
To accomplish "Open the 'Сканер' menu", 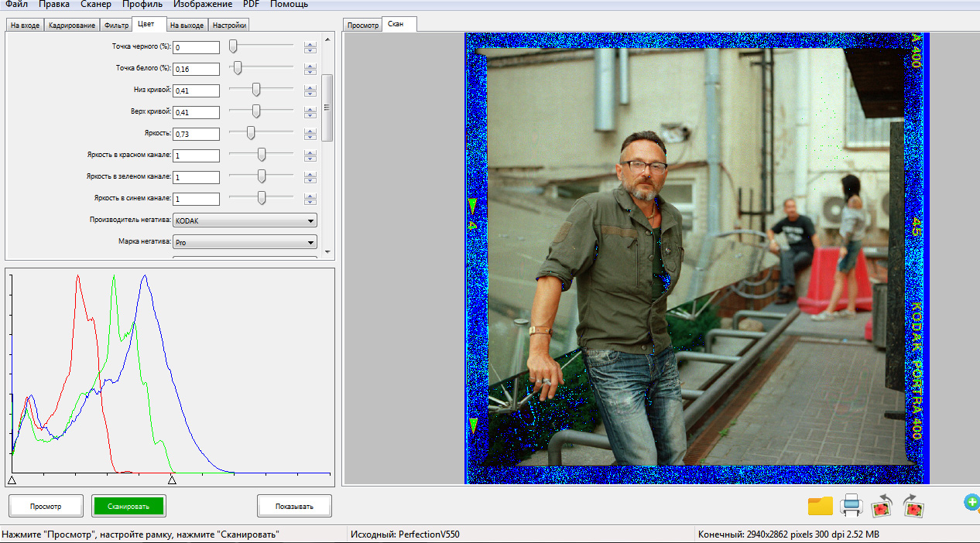I will 96,5.
